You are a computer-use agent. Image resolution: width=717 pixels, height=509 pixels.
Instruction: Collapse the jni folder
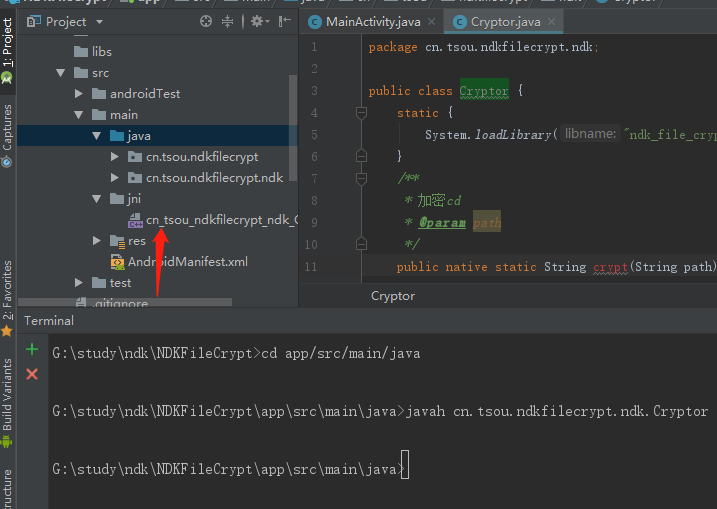(96, 199)
